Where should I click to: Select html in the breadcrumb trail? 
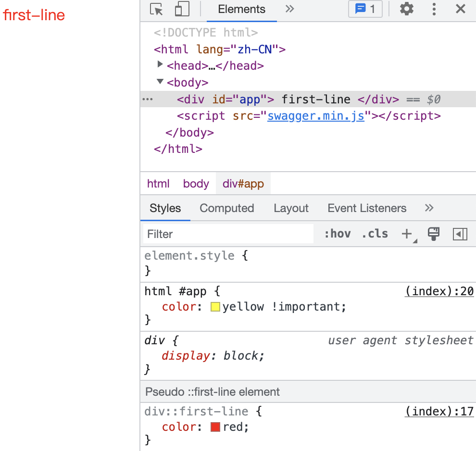[158, 184]
